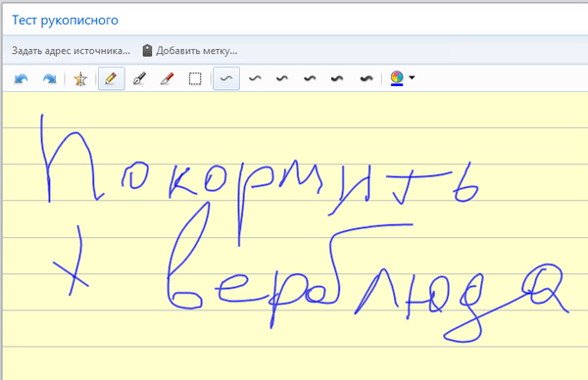Image resolution: width=588 pixels, height=380 pixels.
Task: Click the tag icon beside Добавить метку
Action: point(147,51)
